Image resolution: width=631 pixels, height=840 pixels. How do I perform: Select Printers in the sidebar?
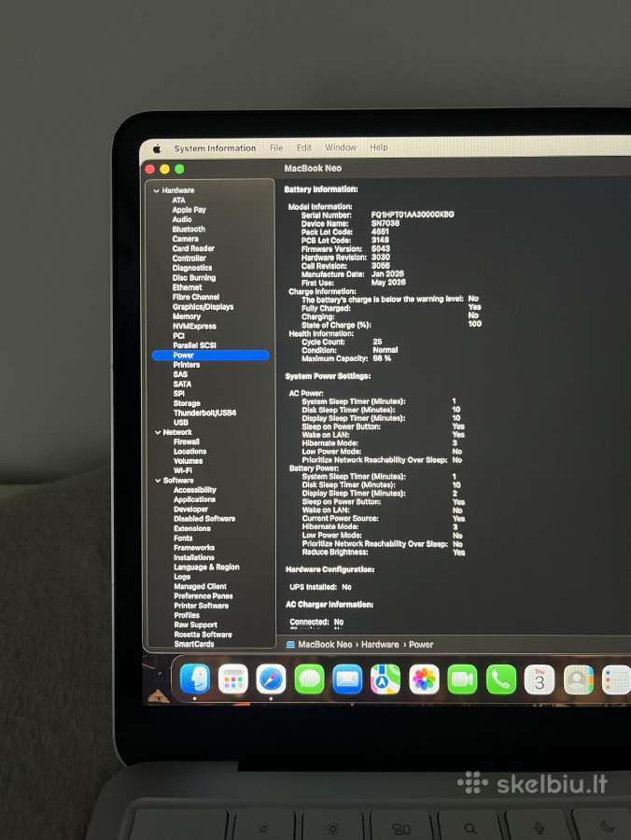(187, 365)
